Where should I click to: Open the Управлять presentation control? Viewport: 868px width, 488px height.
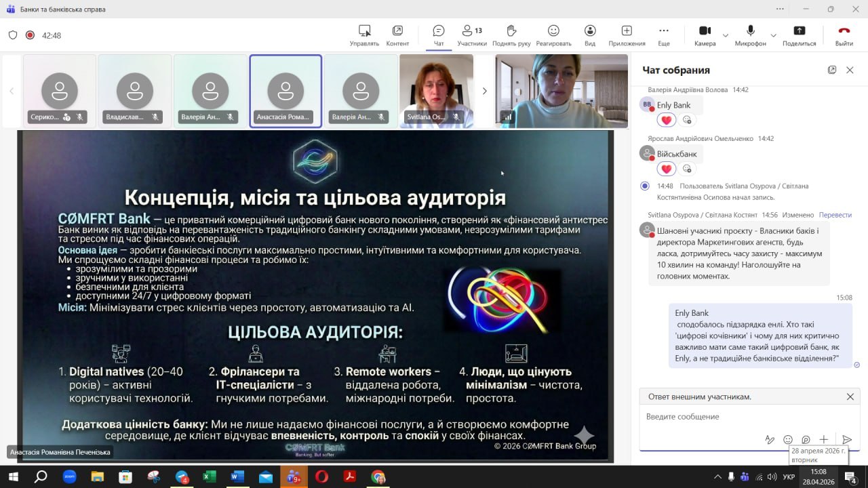[364, 35]
